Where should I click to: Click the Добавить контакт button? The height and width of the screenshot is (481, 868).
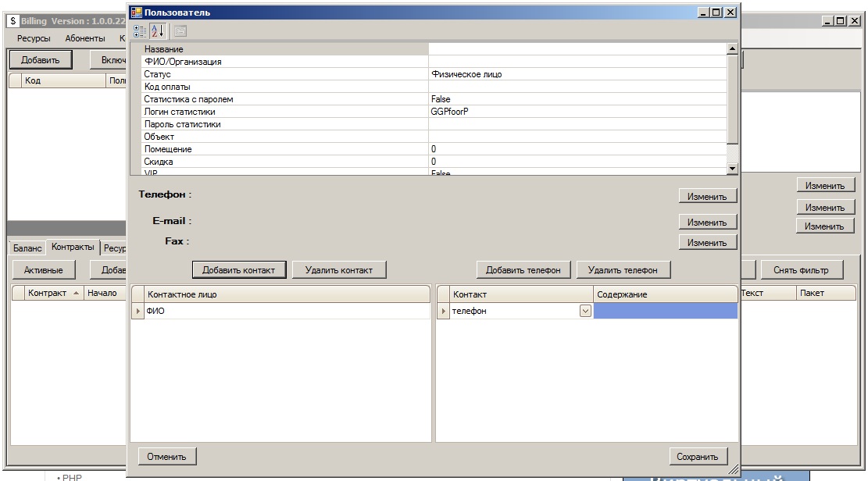click(x=239, y=270)
